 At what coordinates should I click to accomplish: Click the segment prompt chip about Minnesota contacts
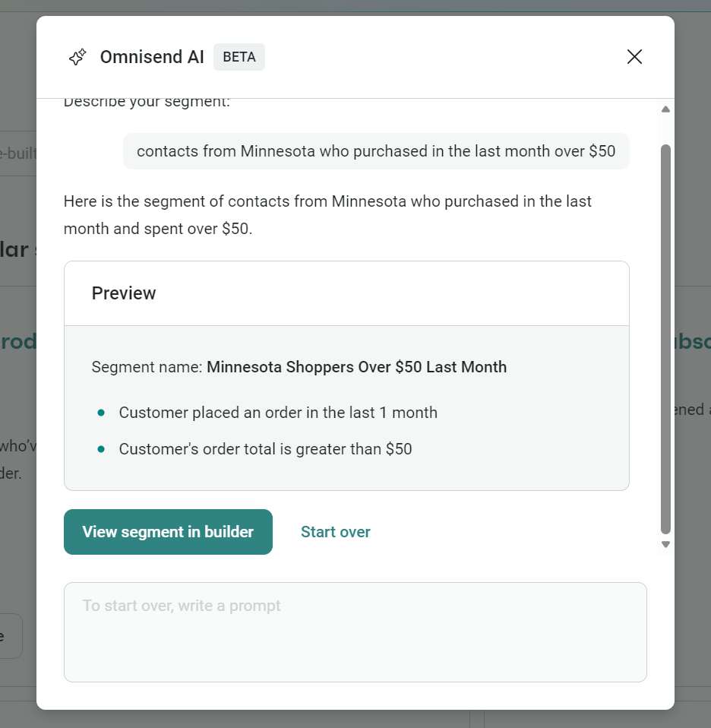coord(375,151)
